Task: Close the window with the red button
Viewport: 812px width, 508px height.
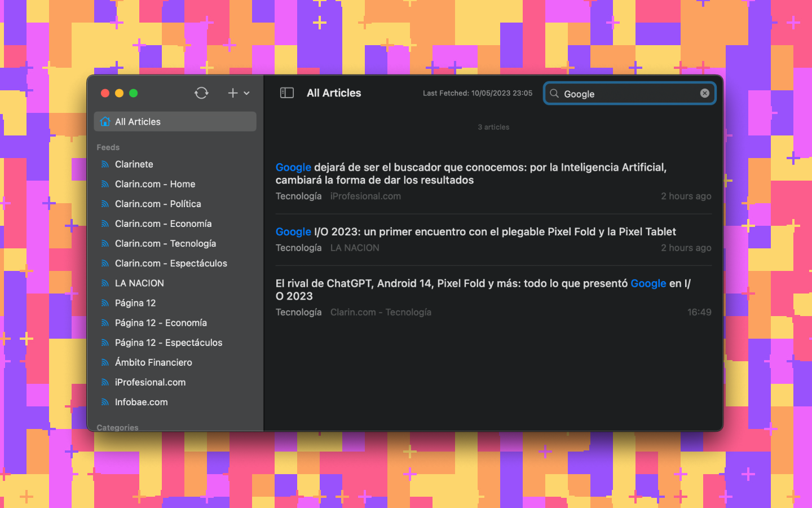Action: click(x=105, y=93)
